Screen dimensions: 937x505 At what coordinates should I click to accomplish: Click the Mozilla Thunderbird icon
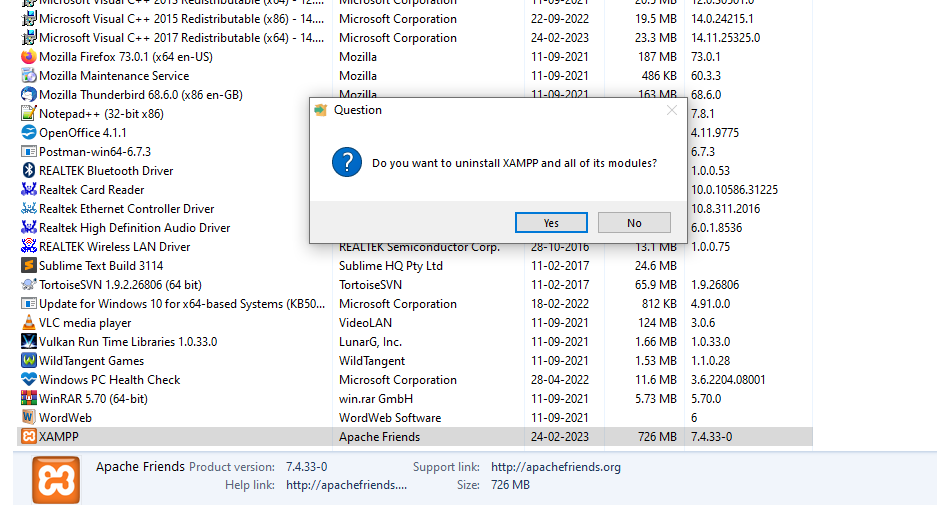coord(29,95)
